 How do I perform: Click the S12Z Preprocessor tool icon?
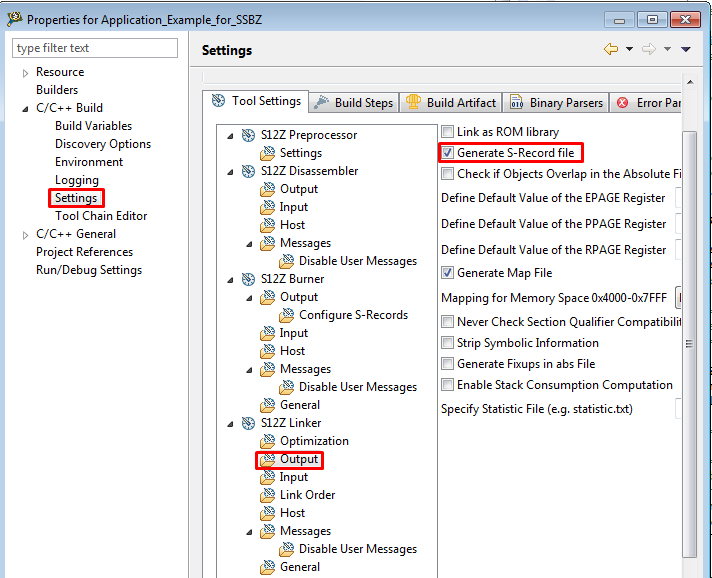[x=248, y=135]
